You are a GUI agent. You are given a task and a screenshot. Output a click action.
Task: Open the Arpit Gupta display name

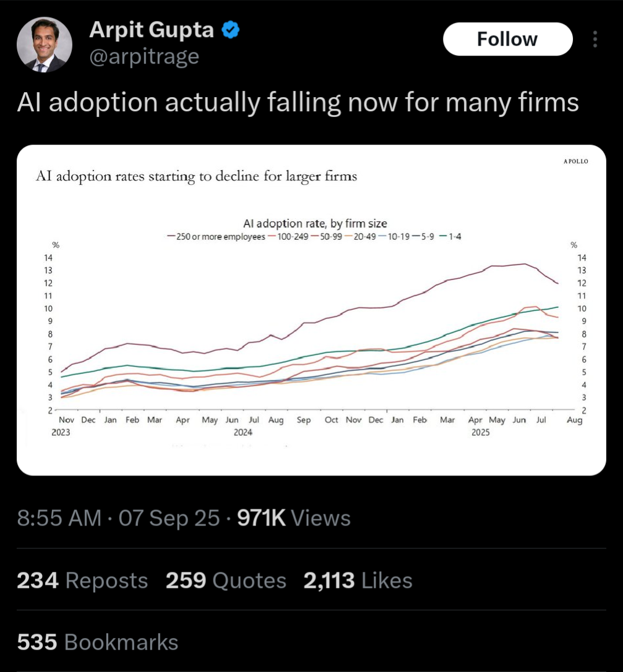[153, 29]
